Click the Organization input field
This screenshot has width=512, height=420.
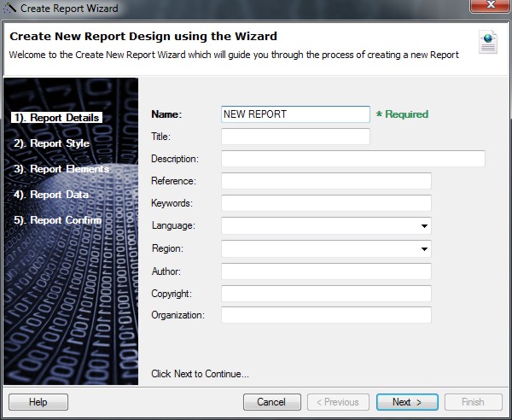(x=325, y=315)
